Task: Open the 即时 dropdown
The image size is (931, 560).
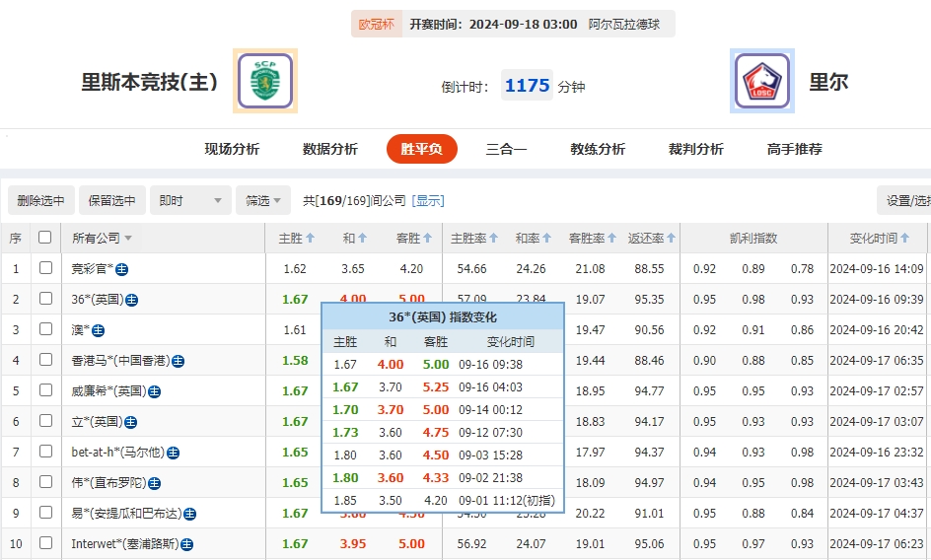Action: point(191,200)
